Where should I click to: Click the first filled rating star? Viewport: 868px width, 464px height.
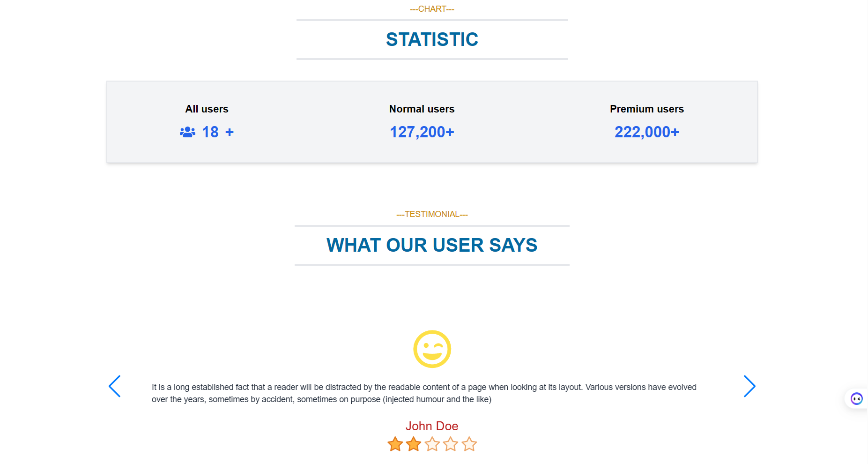click(395, 444)
